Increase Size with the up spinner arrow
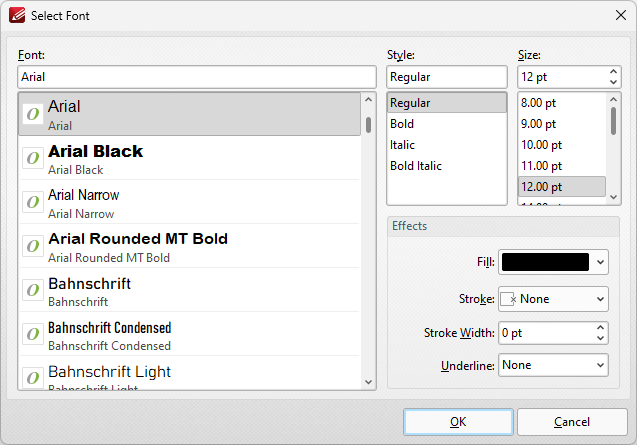The image size is (637, 445). point(613,72)
